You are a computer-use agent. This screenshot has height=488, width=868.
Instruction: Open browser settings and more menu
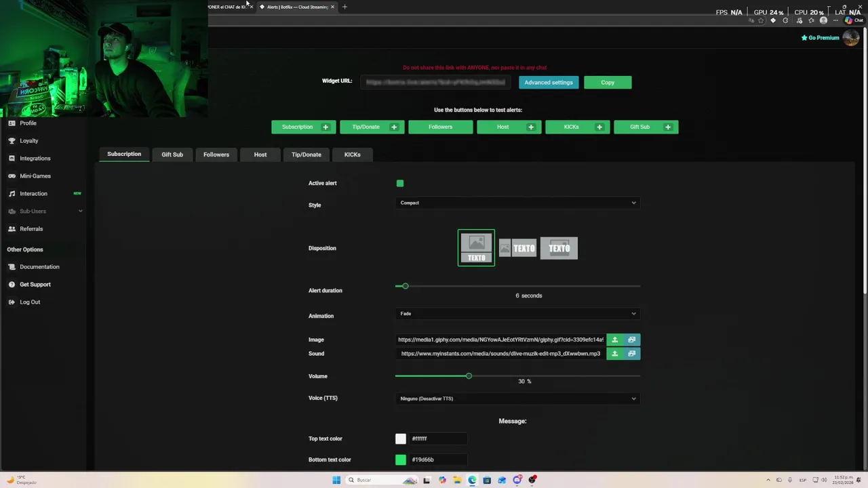pyautogui.click(x=835, y=20)
